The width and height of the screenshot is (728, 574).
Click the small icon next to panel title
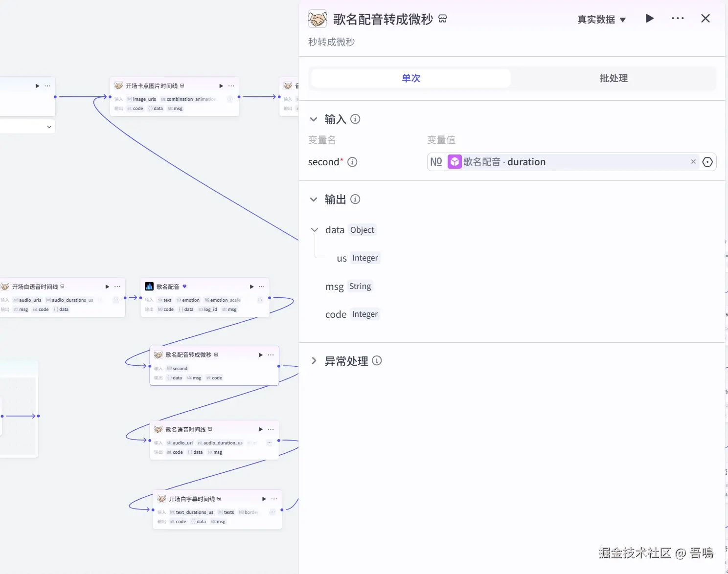click(443, 19)
